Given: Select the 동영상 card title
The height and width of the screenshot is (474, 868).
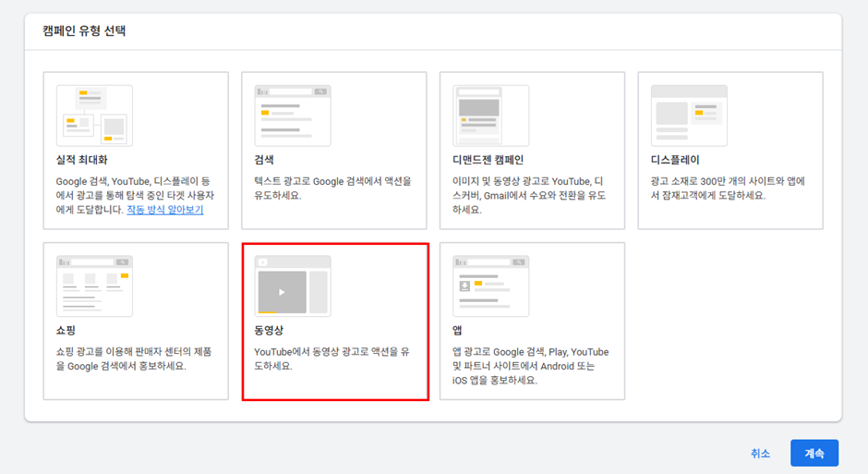Looking at the screenshot, I should (x=269, y=331).
